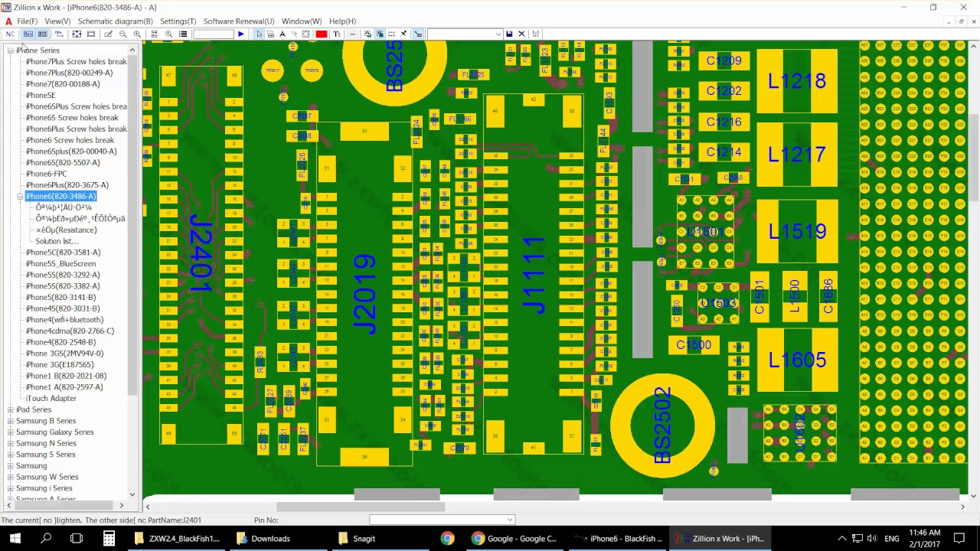980x551 pixels.
Task: Click the zoom in magnifier icon
Action: [137, 34]
